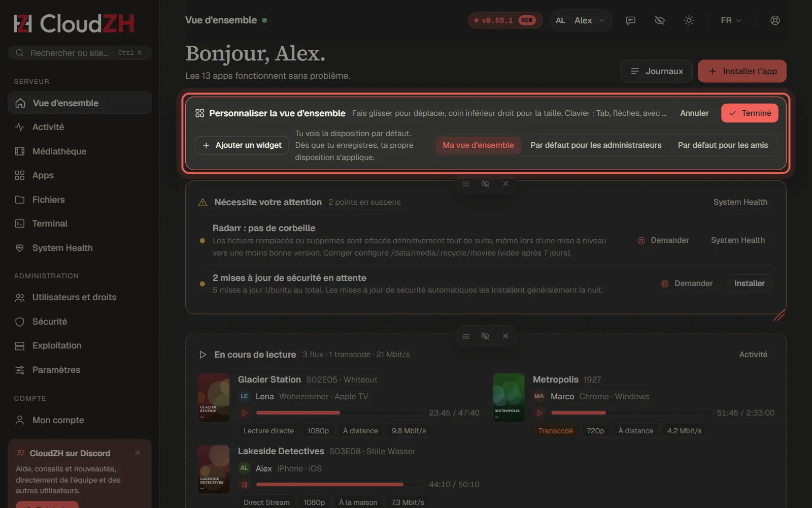Click resize handle of the attention widget

pos(780,315)
